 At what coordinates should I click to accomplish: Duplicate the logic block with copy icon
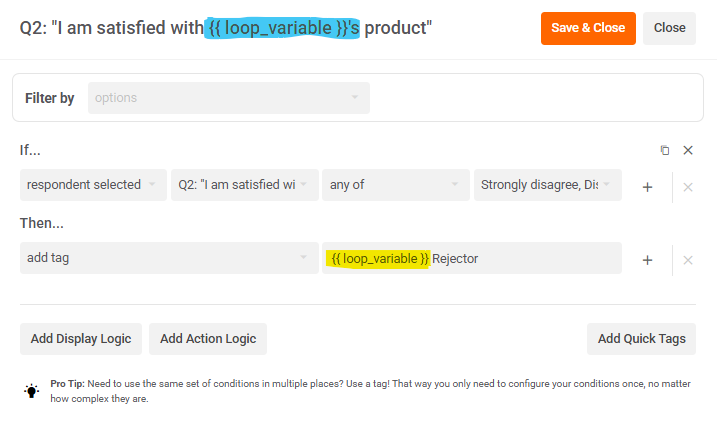665,150
